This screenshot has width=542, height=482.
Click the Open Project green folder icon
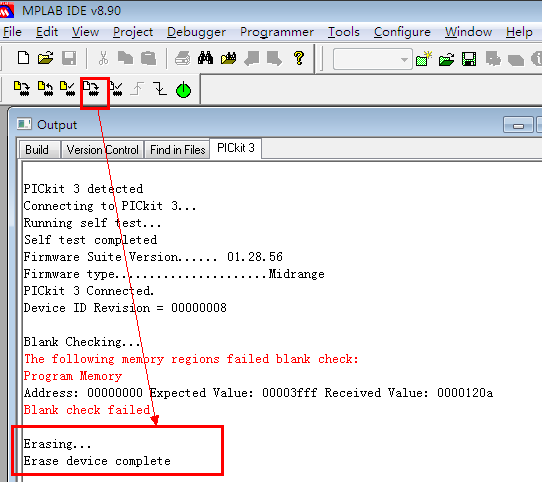pos(446,59)
